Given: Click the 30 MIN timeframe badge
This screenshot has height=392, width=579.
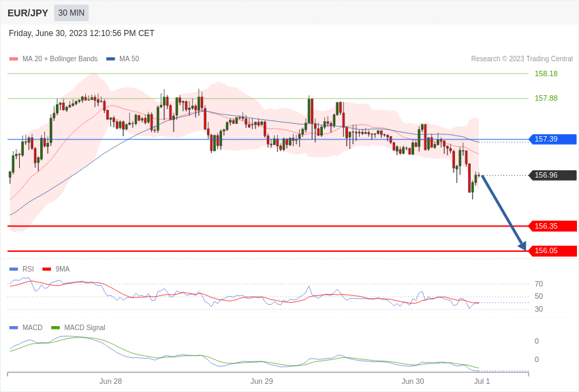Looking at the screenshot, I should point(72,13).
